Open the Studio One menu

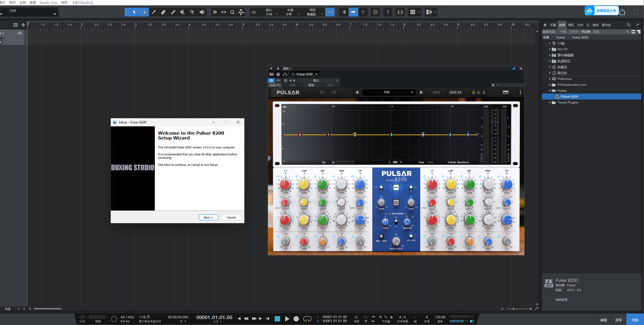pos(48,2)
